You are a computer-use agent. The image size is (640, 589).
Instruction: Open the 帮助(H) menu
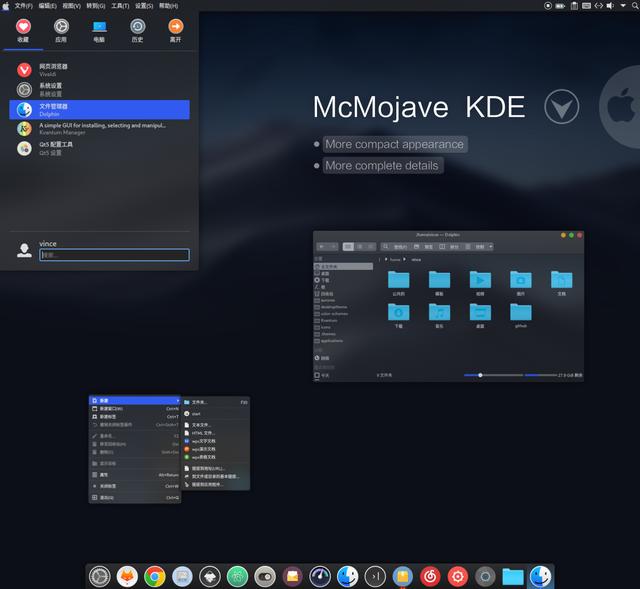pyautogui.click(x=168, y=6)
